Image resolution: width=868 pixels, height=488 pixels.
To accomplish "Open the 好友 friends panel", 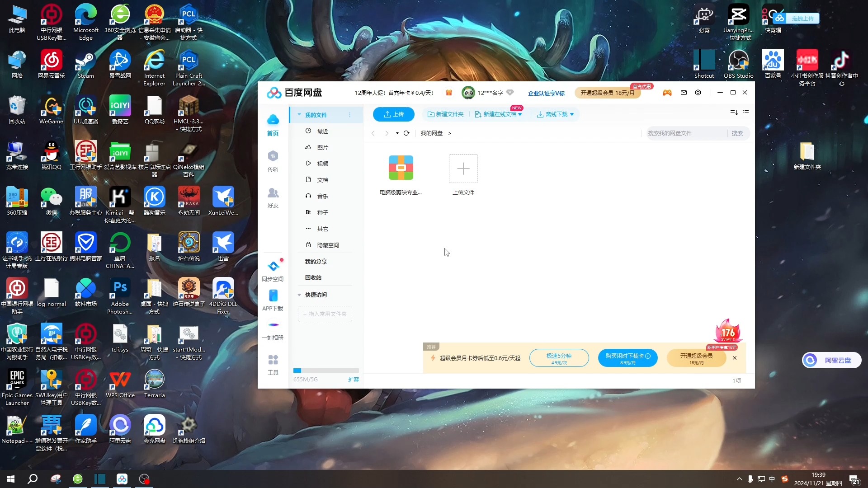I will tap(273, 197).
